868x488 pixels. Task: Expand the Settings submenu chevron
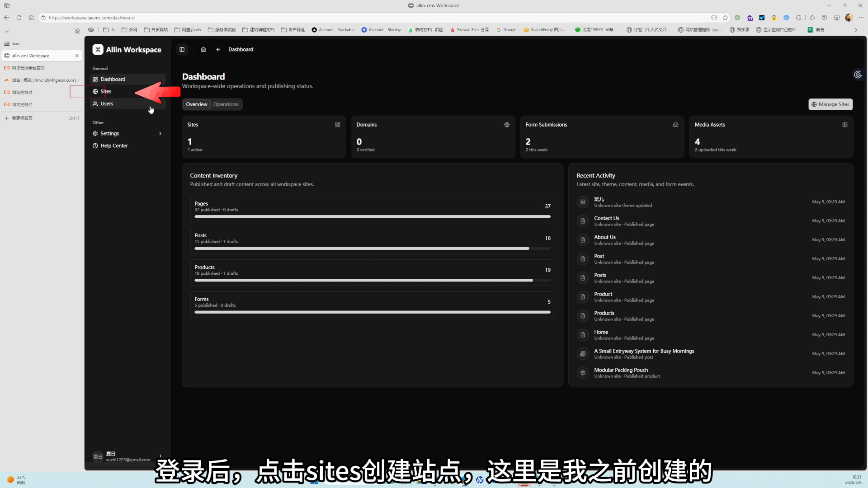click(160, 133)
